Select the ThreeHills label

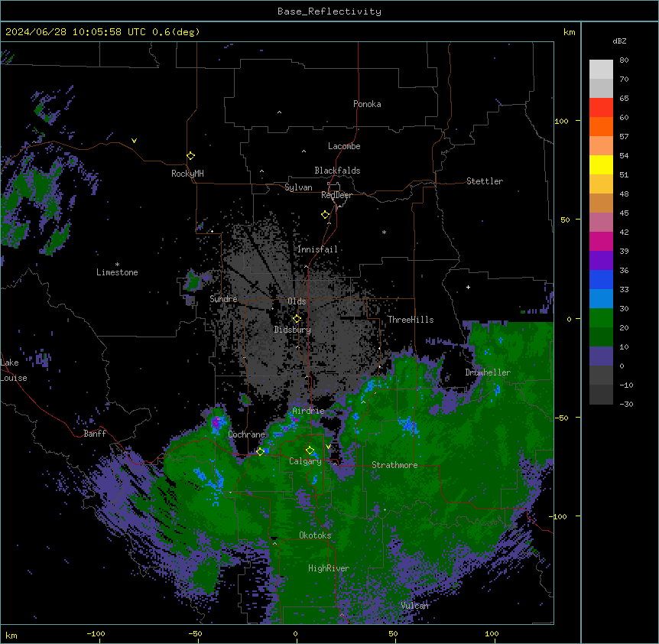411,320
